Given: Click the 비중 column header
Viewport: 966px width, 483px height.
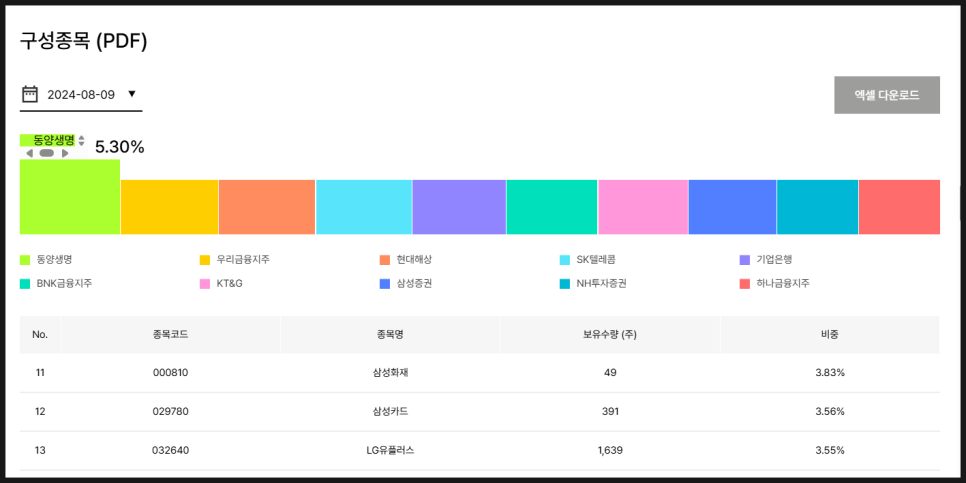Looking at the screenshot, I should (x=829, y=334).
